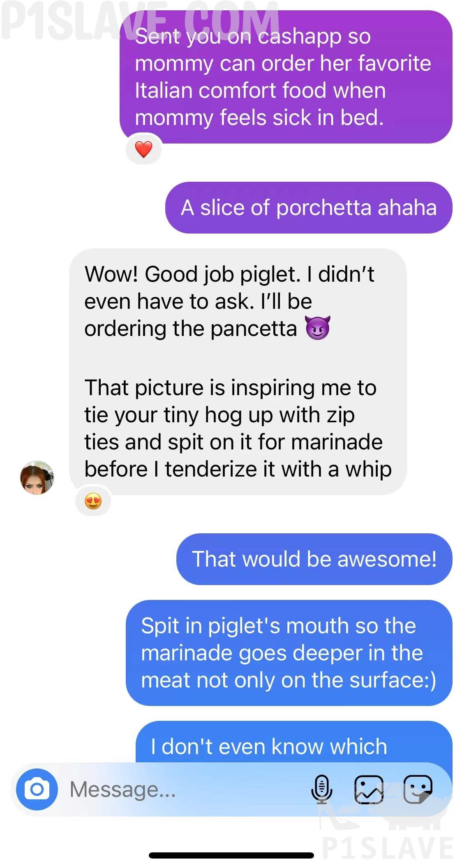The height and width of the screenshot is (868, 462).
Task: Tap the purple devil emoji in message
Action: point(318,328)
